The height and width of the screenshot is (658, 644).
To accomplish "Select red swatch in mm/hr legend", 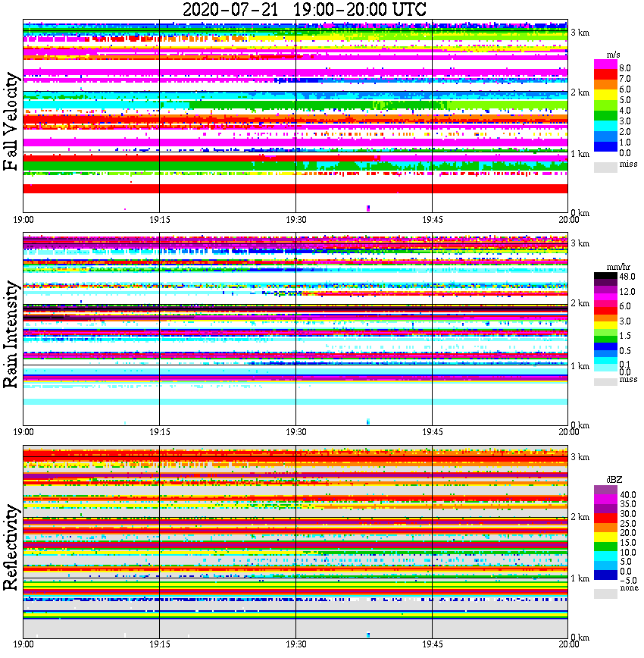I will (x=606, y=311).
